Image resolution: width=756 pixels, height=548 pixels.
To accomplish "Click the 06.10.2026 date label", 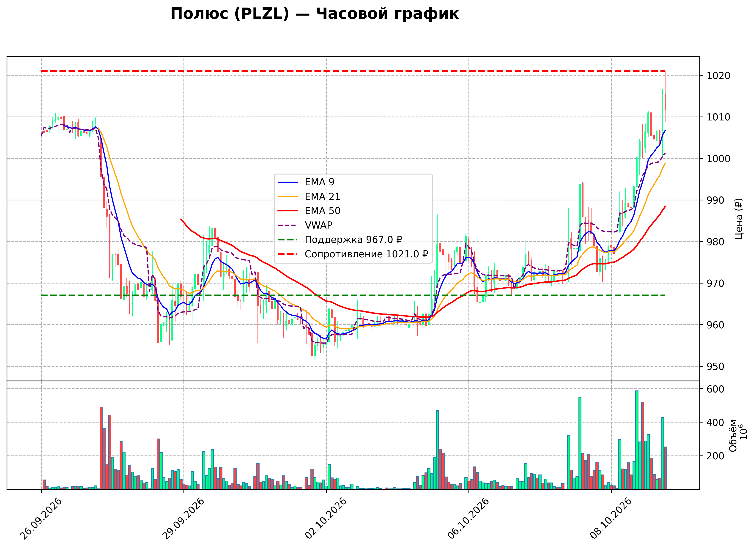I will [x=468, y=519].
